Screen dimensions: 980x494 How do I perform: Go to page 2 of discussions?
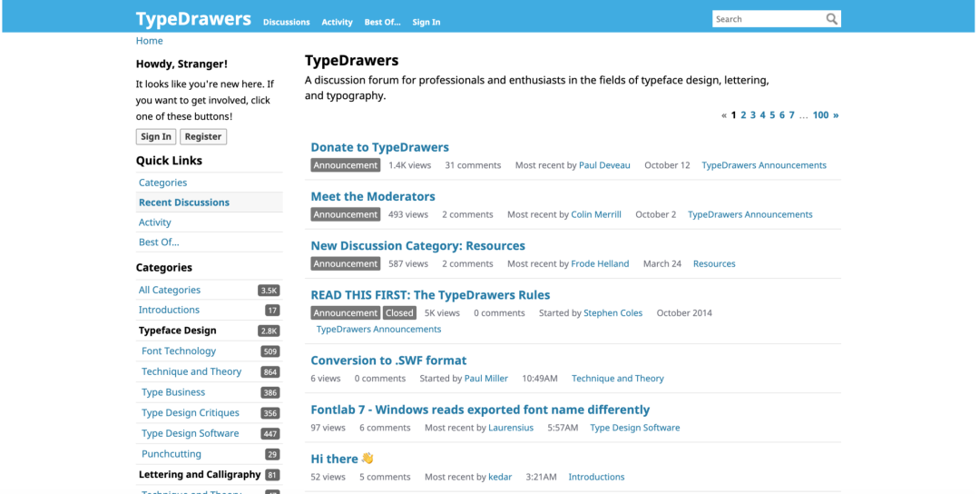743,115
